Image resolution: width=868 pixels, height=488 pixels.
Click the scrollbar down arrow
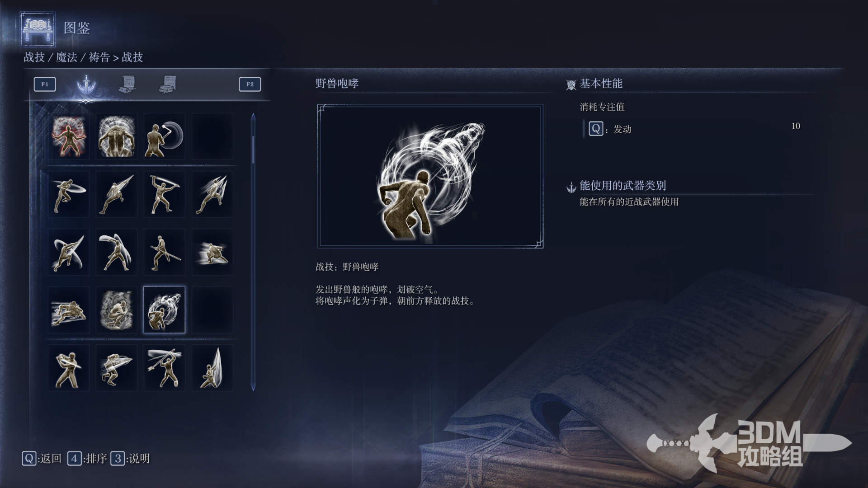coord(253,387)
